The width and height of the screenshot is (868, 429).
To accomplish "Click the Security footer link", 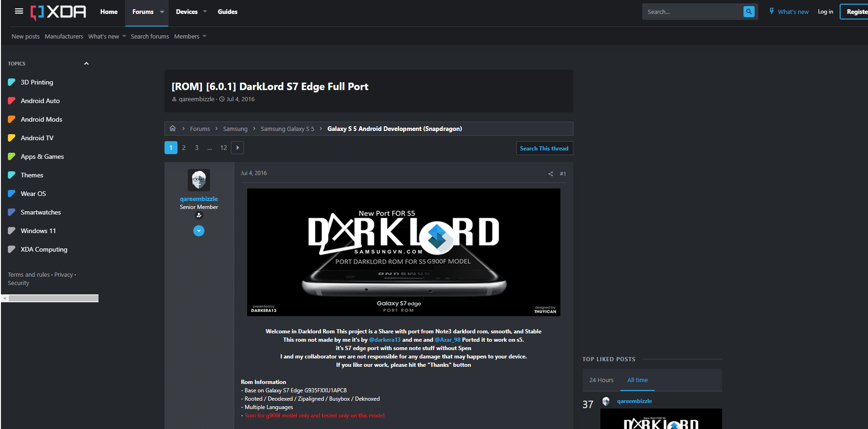I will pyautogui.click(x=19, y=283).
